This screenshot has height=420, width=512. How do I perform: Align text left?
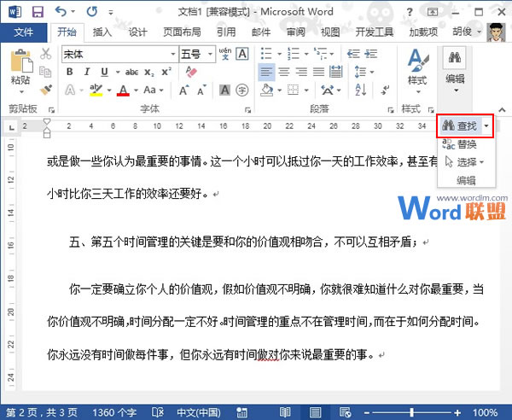pyautogui.click(x=266, y=72)
